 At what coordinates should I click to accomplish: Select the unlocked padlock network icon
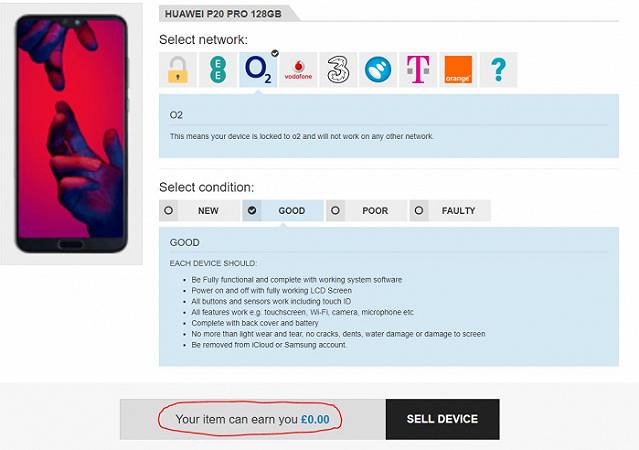tap(178, 70)
